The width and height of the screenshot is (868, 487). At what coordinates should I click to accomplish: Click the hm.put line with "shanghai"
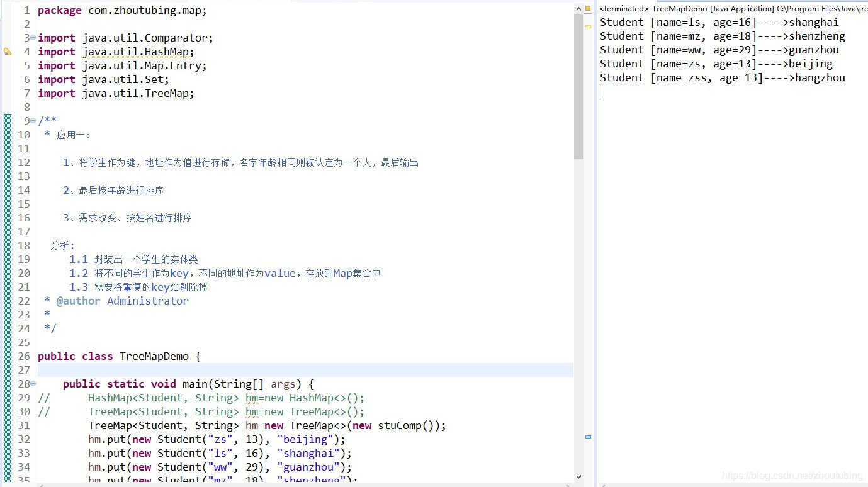(x=220, y=453)
